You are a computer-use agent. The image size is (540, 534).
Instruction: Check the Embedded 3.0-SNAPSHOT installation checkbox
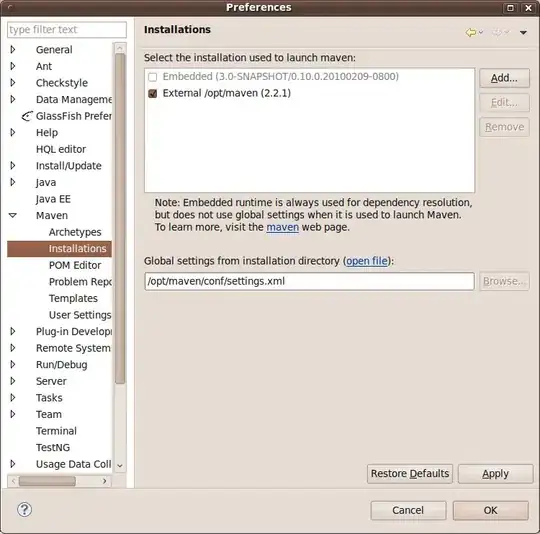(153, 77)
